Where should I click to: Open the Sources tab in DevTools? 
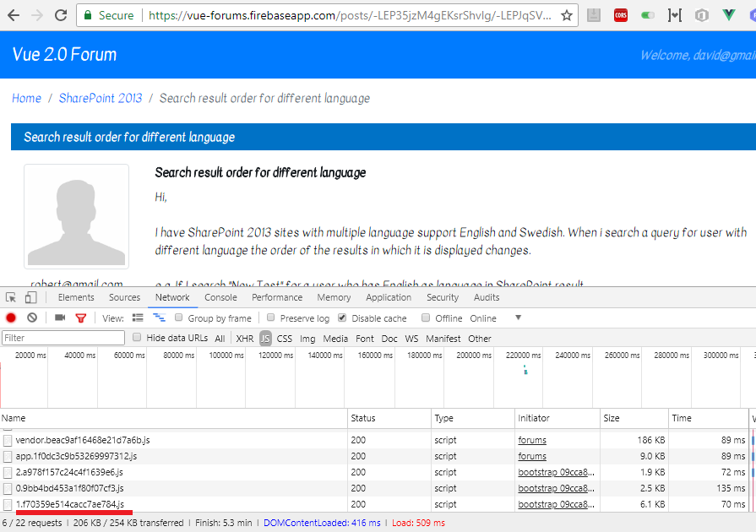click(124, 297)
